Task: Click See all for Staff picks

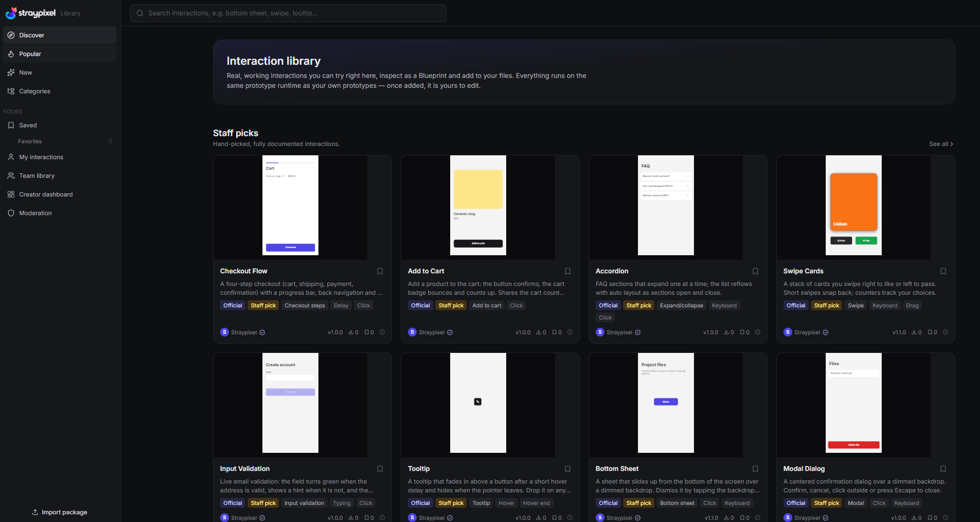Action: click(x=941, y=144)
